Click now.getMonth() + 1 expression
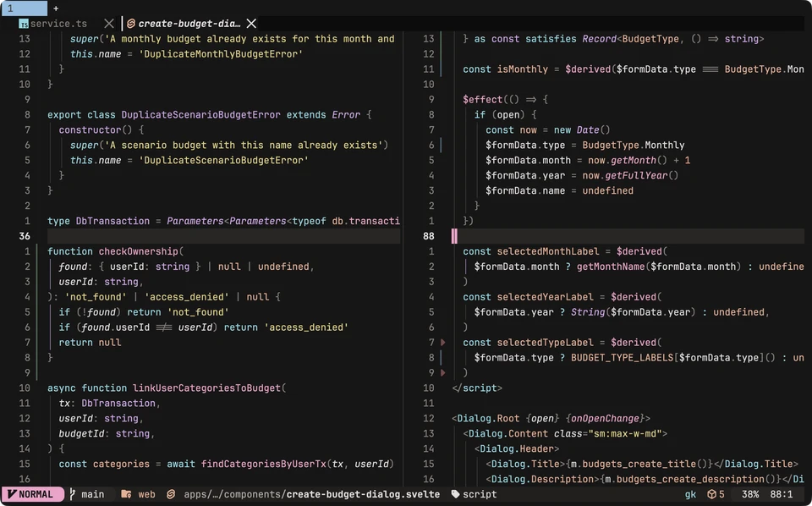The image size is (812, 506). click(x=639, y=160)
